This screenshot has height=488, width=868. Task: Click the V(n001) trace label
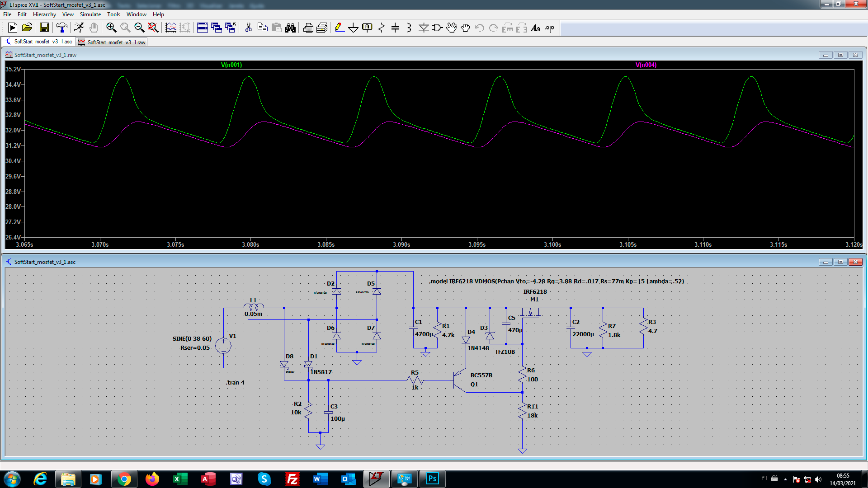coord(231,65)
